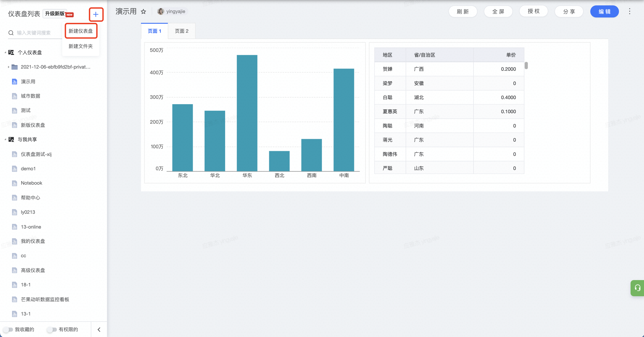Toggle the 有权限的 filter switch
Image resolution: width=644 pixels, height=337 pixels.
tap(52, 329)
